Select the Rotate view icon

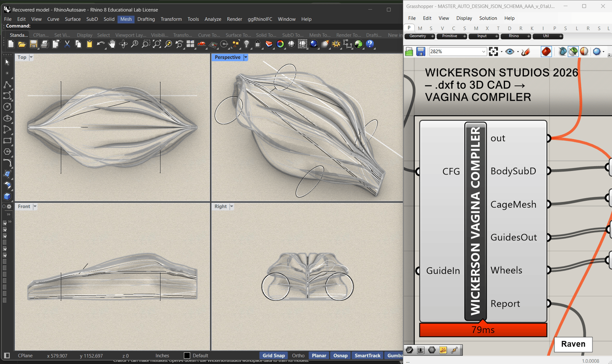(123, 44)
